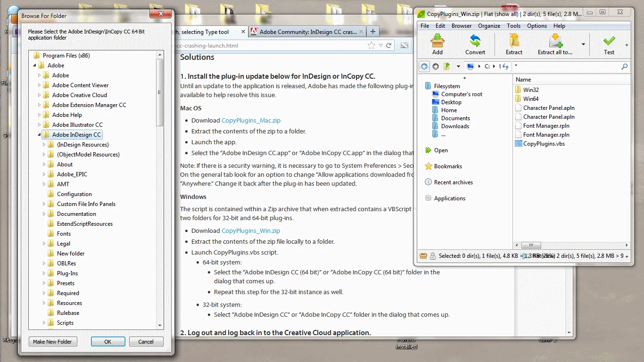This screenshot has height=362, width=644.
Task: Open the File menu in PeaZip
Action: pos(425,26)
